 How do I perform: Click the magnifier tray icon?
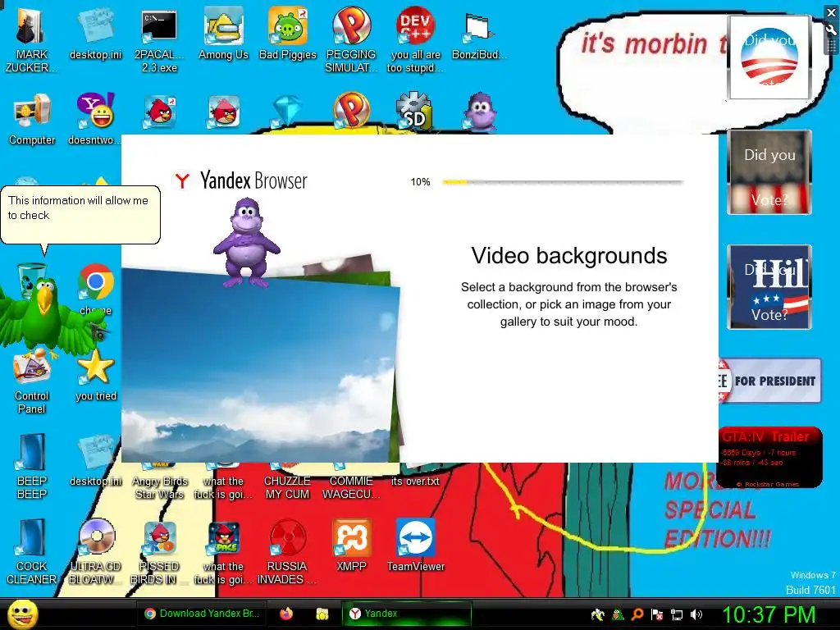[637, 614]
